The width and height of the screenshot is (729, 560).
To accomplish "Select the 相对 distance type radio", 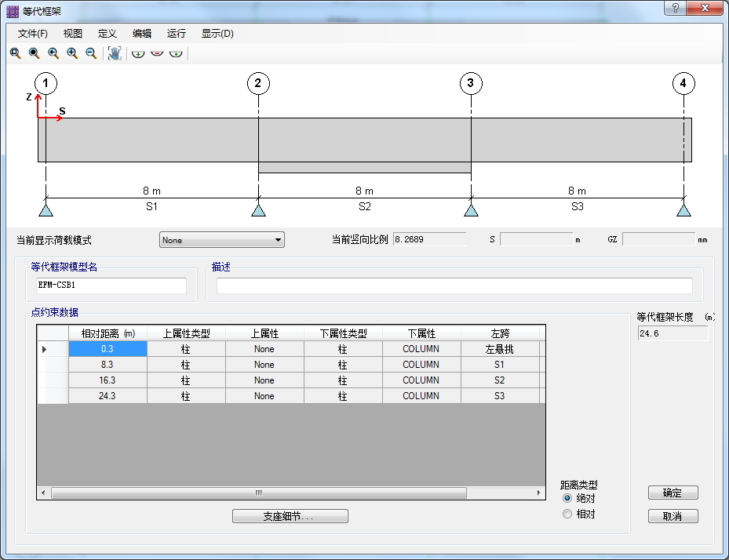I will tap(567, 514).
